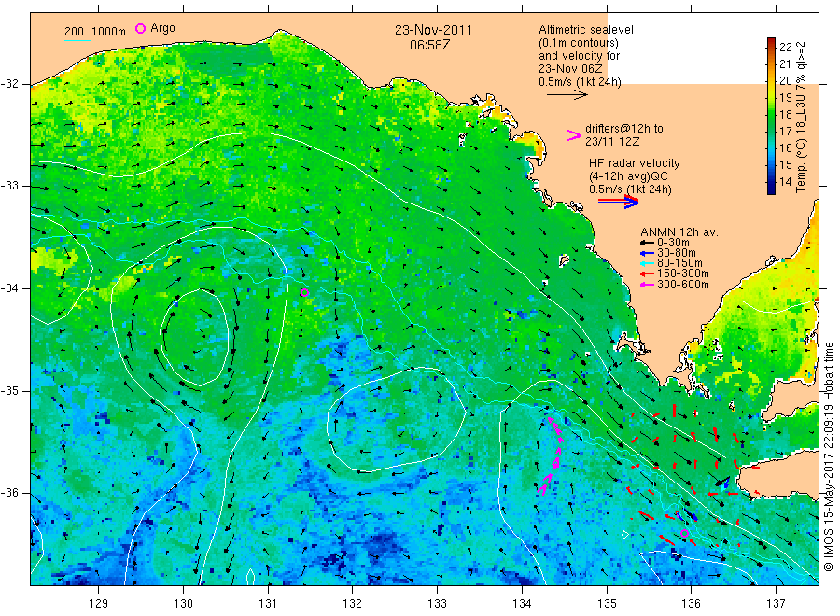Click the 'HF radar velocity' legend text
Viewport: 840px width, 616px height.
click(635, 162)
